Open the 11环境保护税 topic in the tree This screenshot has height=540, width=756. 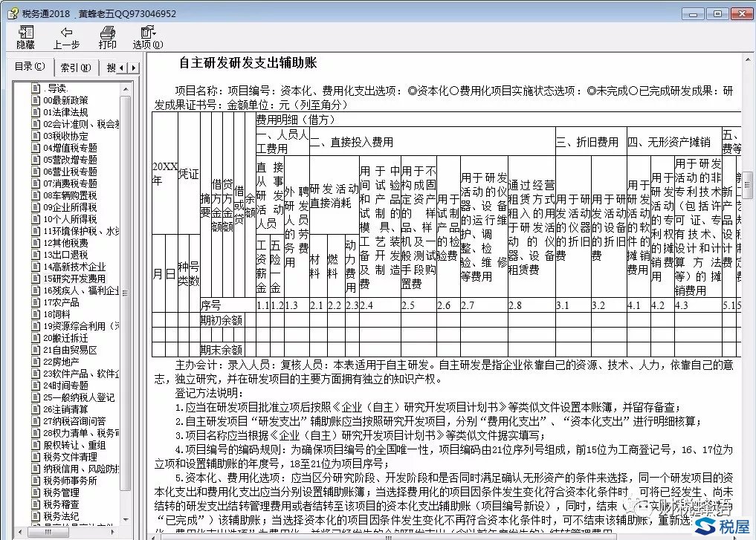[81, 231]
